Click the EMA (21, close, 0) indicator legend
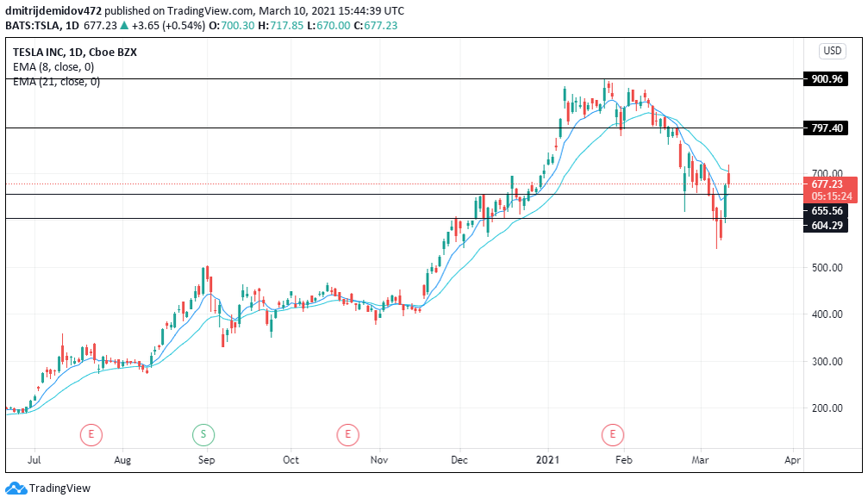 click(56, 82)
